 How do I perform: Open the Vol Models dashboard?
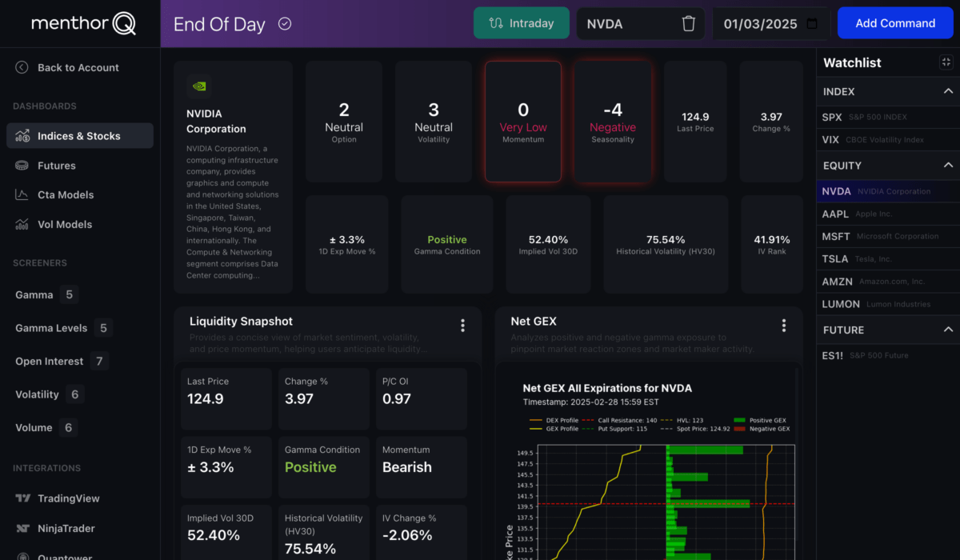[x=80, y=225]
